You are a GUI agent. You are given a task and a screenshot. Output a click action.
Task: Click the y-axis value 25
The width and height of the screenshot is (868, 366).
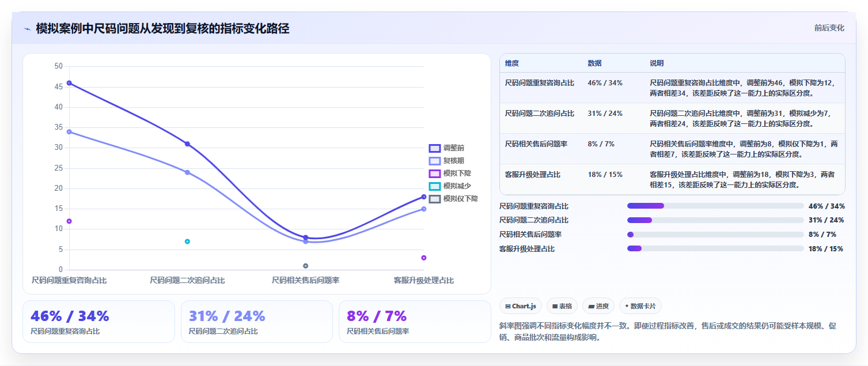pyautogui.click(x=58, y=168)
